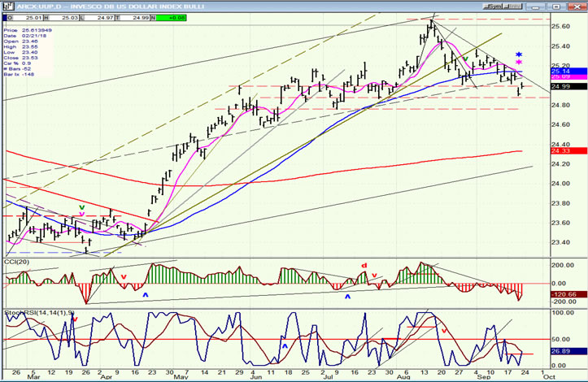Click the green v marker near September bars
Image resolution: width=588 pixels, height=382 pixels.
(x=466, y=59)
